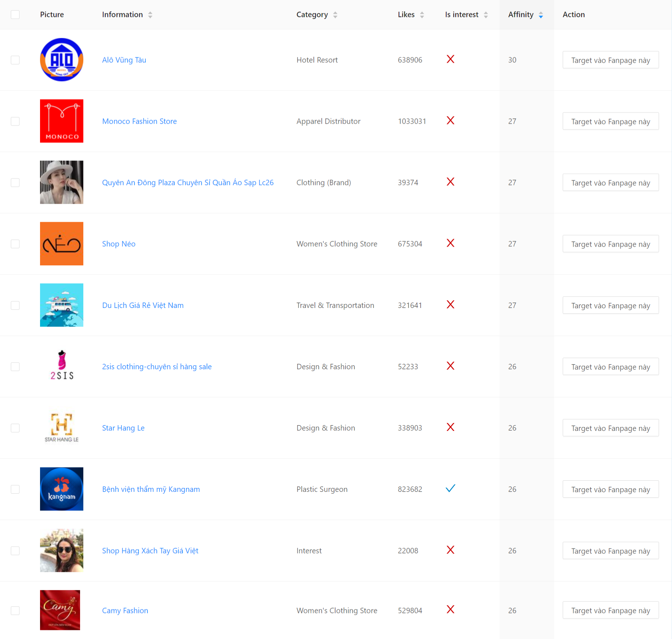Open the Alô Vũng Tàu page link

tap(124, 60)
